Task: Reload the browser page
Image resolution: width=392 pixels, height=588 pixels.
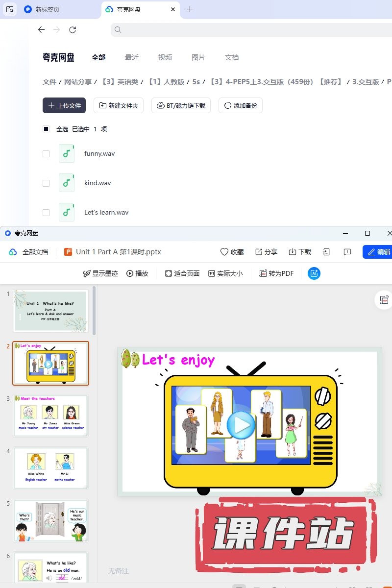Action: point(73,30)
